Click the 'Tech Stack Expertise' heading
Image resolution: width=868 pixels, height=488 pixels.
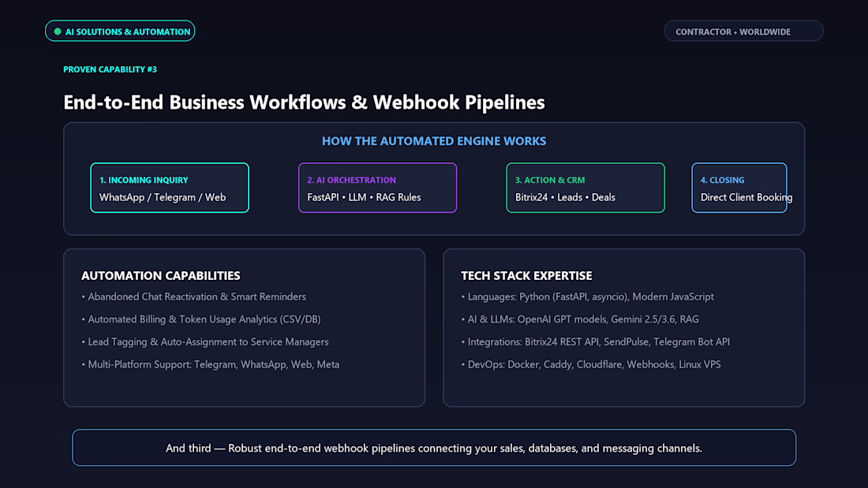526,276
